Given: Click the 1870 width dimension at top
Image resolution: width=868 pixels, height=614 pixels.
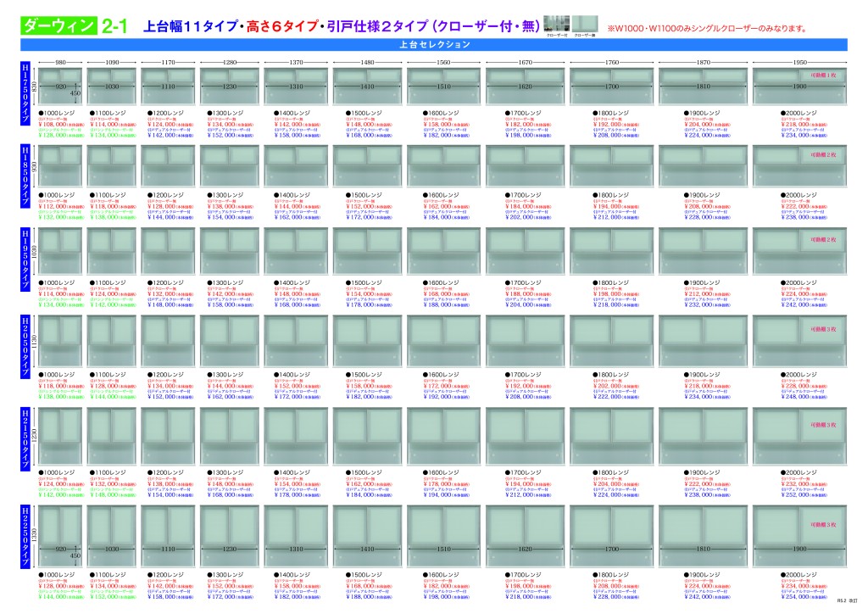Looking at the screenshot, I should coord(703,63).
